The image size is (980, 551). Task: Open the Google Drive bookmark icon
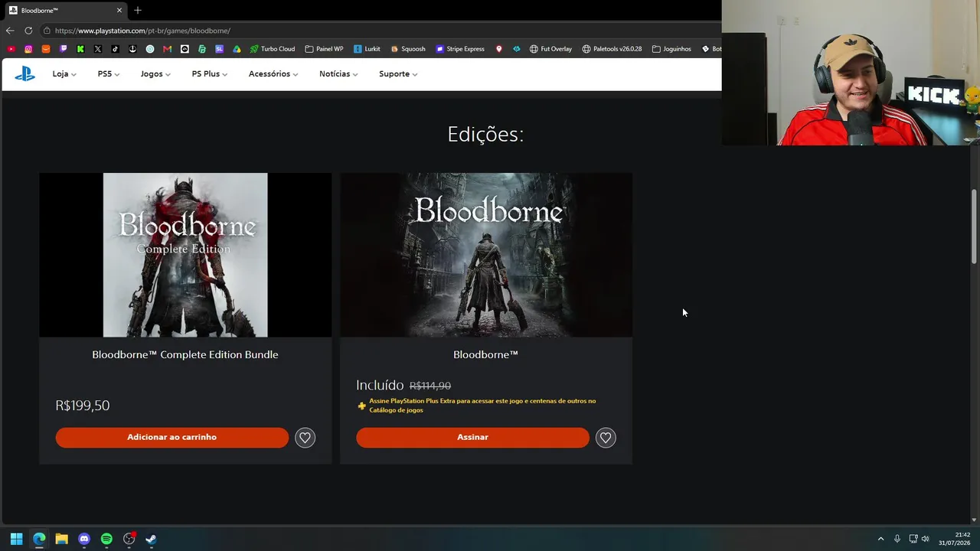coord(237,49)
